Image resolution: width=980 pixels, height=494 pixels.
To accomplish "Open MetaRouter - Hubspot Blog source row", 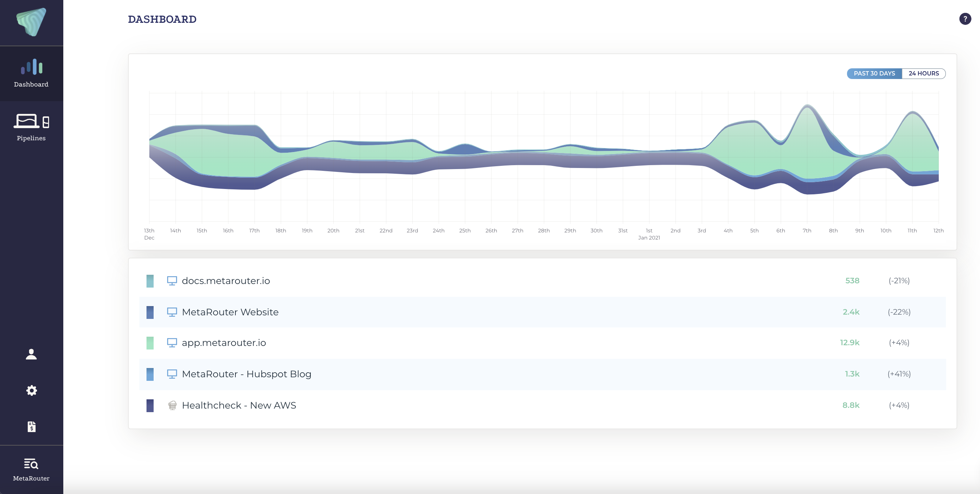I will [543, 374].
